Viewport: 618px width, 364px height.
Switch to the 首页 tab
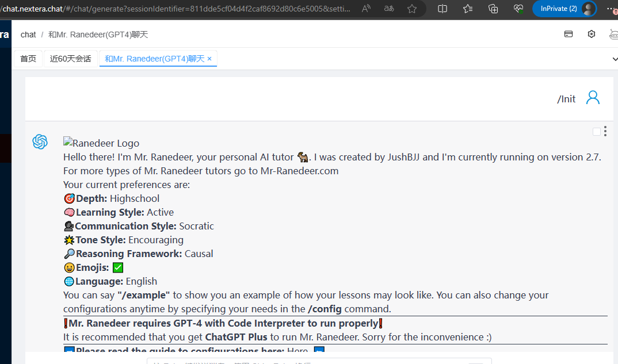tap(28, 59)
